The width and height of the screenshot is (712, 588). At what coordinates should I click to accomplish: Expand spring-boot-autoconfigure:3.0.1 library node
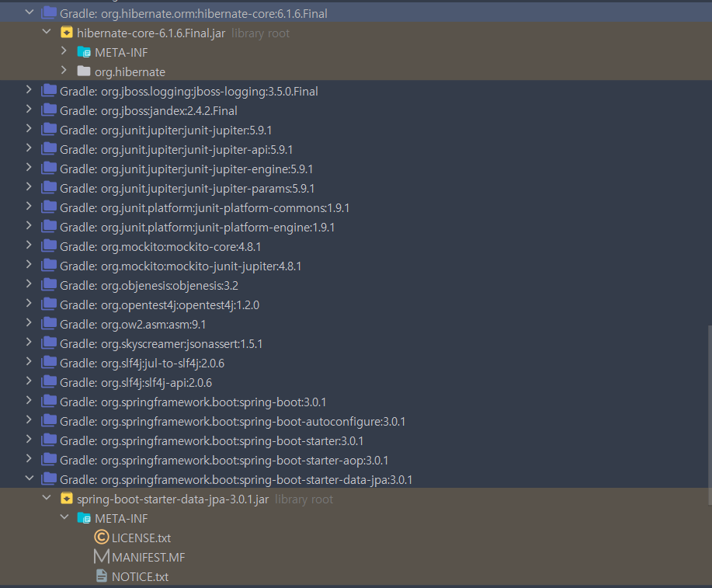click(x=29, y=420)
